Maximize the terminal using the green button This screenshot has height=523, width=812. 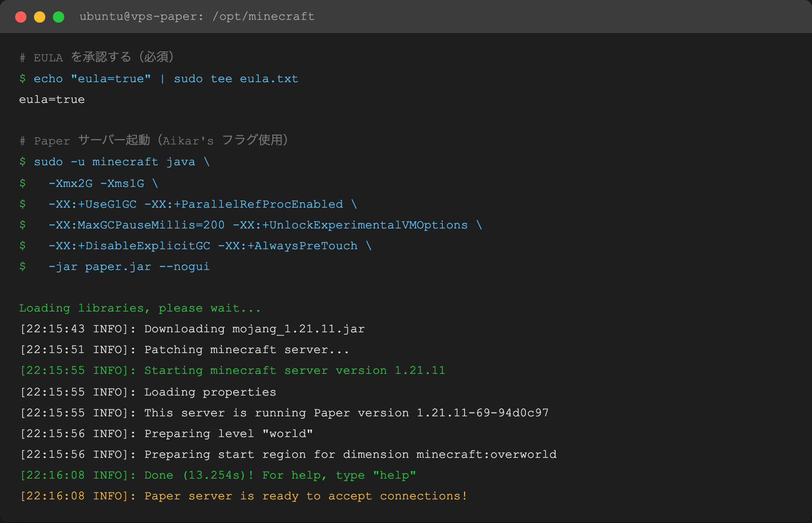[x=59, y=17]
